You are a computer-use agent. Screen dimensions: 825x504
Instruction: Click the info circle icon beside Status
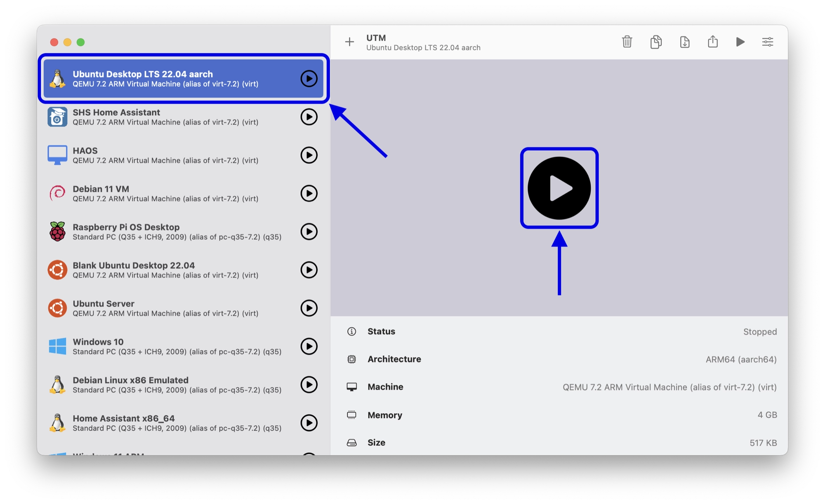[351, 331]
